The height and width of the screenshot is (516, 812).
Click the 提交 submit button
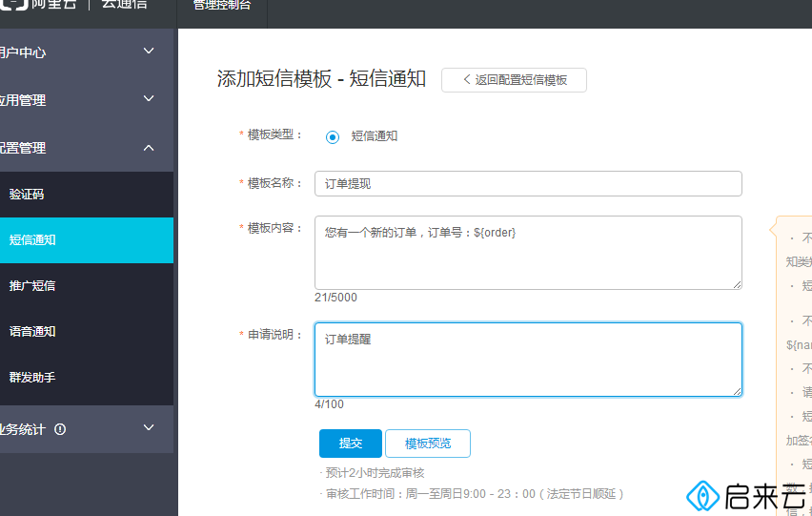point(350,444)
